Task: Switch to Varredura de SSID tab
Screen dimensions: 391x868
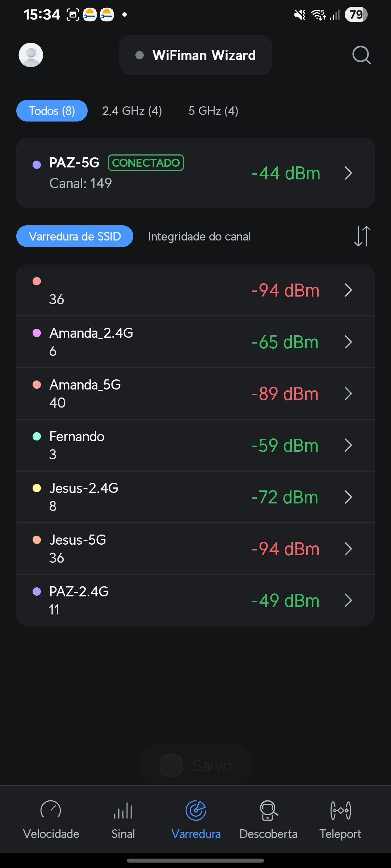Action: point(75,237)
